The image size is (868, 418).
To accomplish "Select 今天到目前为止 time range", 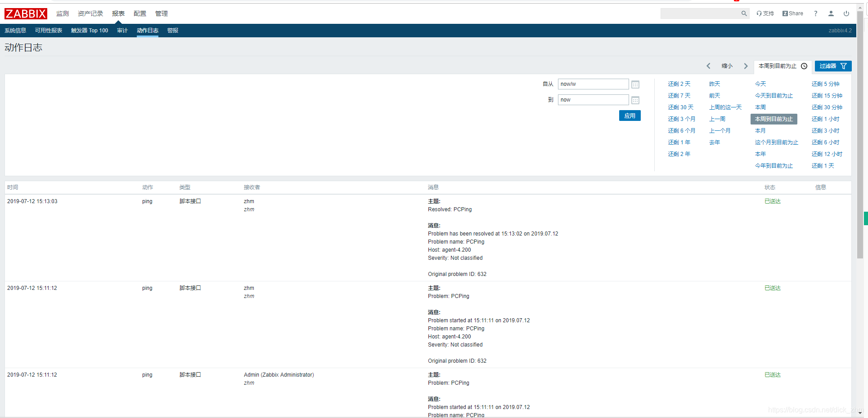I will pos(774,96).
